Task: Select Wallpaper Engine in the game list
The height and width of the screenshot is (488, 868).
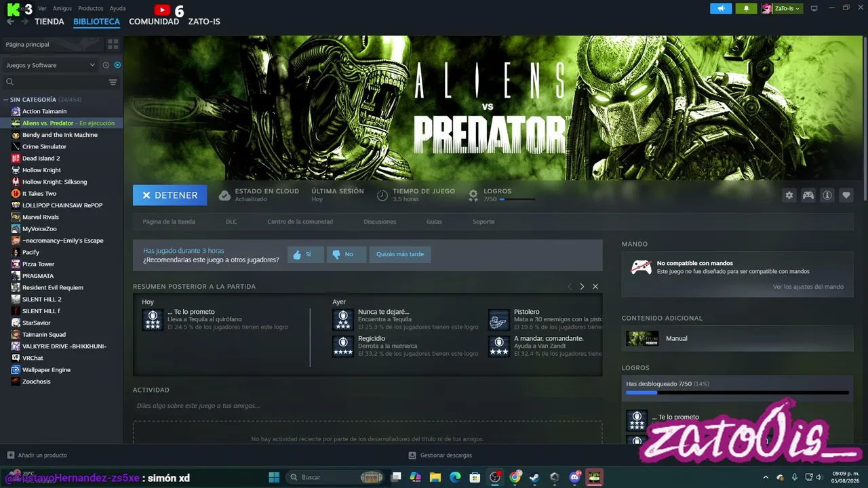Action: [46, 369]
